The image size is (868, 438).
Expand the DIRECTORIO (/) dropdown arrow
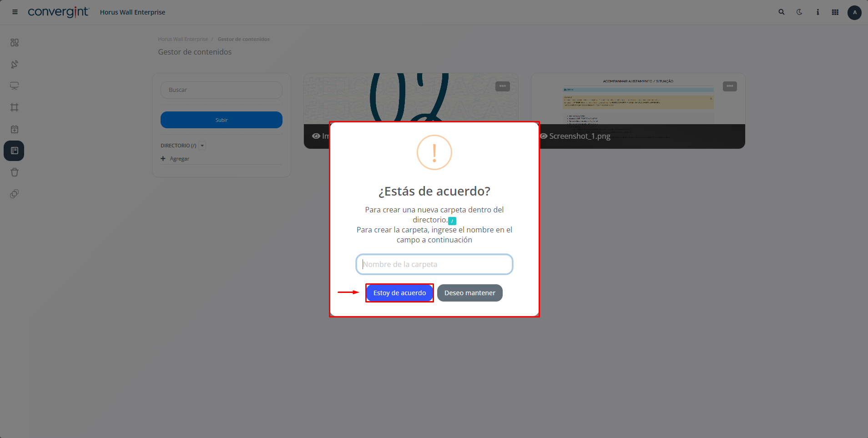click(x=202, y=146)
